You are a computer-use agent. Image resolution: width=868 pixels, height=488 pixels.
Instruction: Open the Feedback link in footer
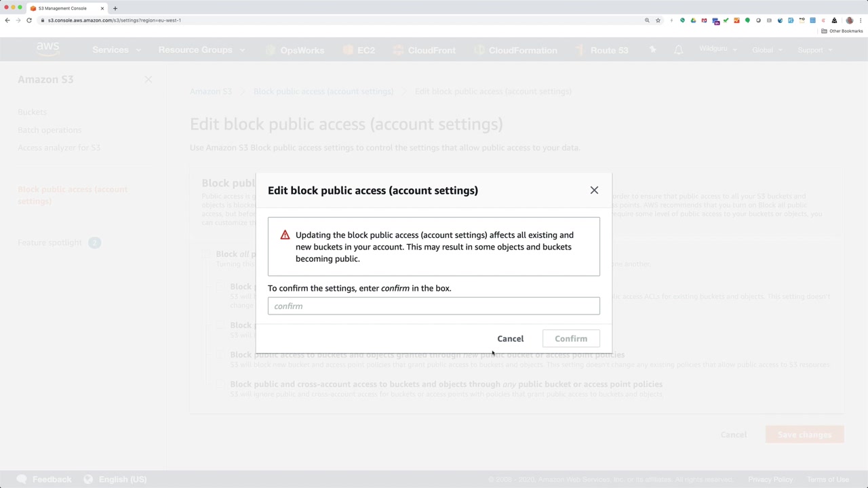43,479
